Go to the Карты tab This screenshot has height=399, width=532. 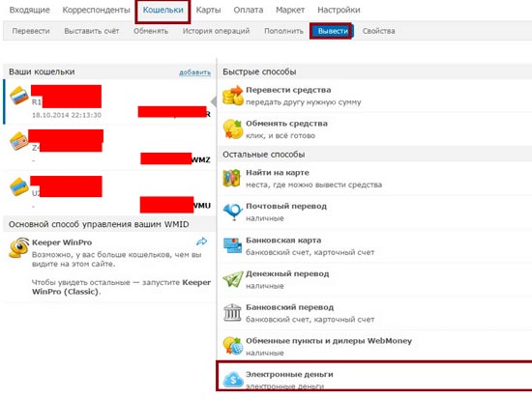coord(208,10)
